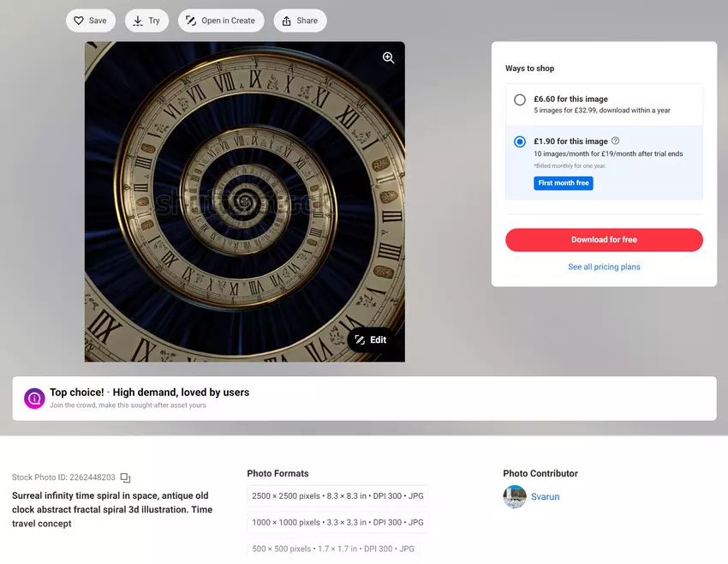The height and width of the screenshot is (564, 728).
Task: Select the £6.60 for this image option
Action: [520, 99]
